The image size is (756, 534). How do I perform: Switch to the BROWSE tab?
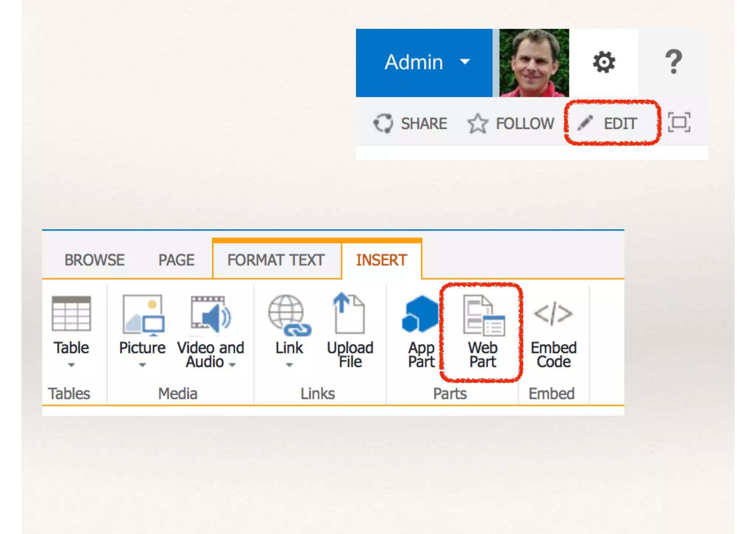coord(94,260)
